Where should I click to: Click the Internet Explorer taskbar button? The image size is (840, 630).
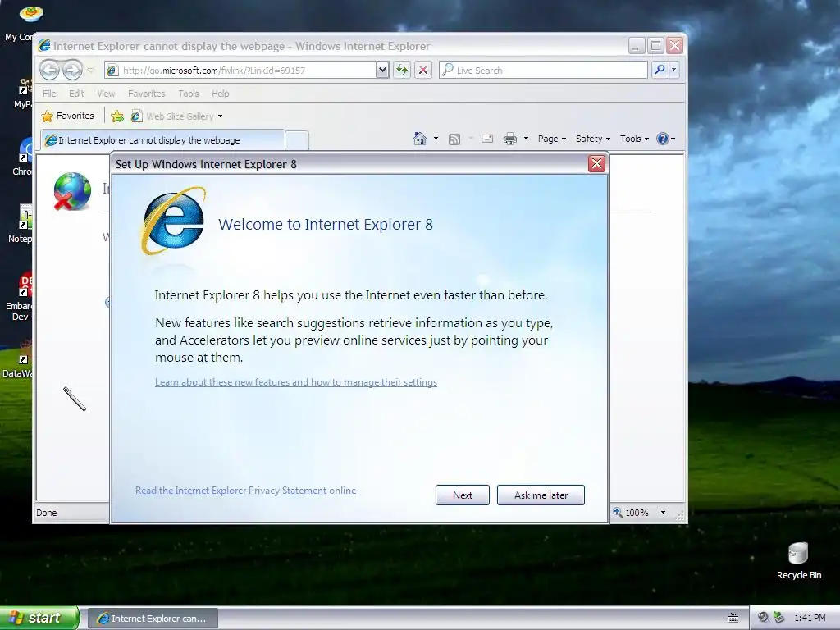(x=153, y=619)
